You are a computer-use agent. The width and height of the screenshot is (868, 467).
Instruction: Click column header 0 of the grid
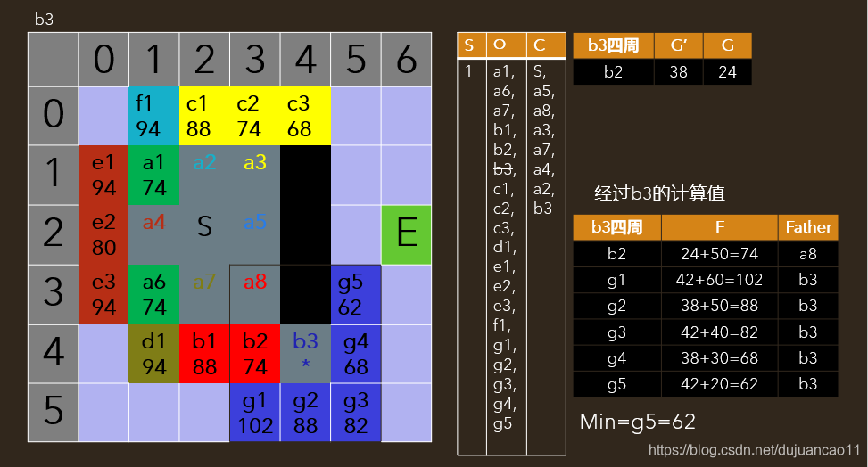click(x=103, y=59)
